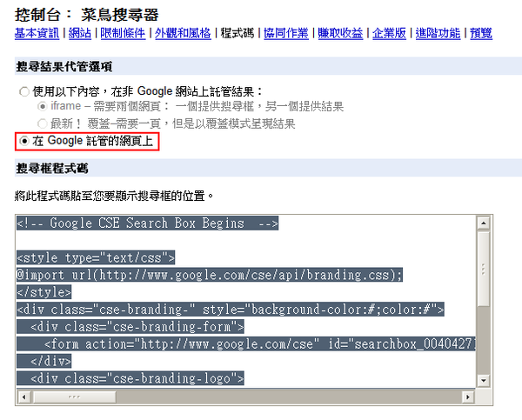Click the 'cse-branding-logo' code line
The width and height of the screenshot is (522, 420).
click(130, 378)
